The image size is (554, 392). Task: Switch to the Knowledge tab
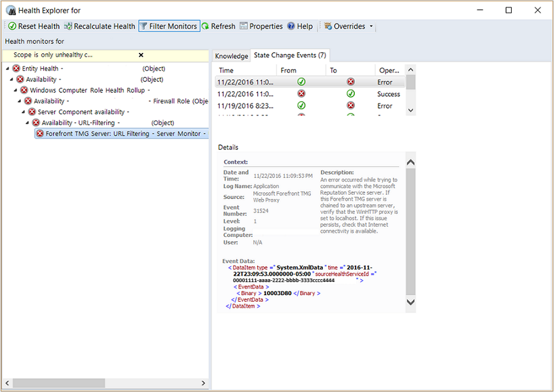click(x=231, y=56)
